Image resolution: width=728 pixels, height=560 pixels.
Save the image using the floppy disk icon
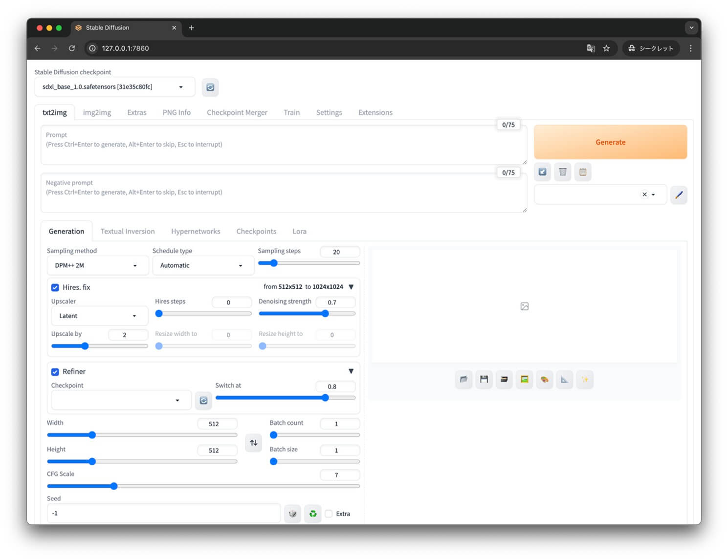click(484, 379)
